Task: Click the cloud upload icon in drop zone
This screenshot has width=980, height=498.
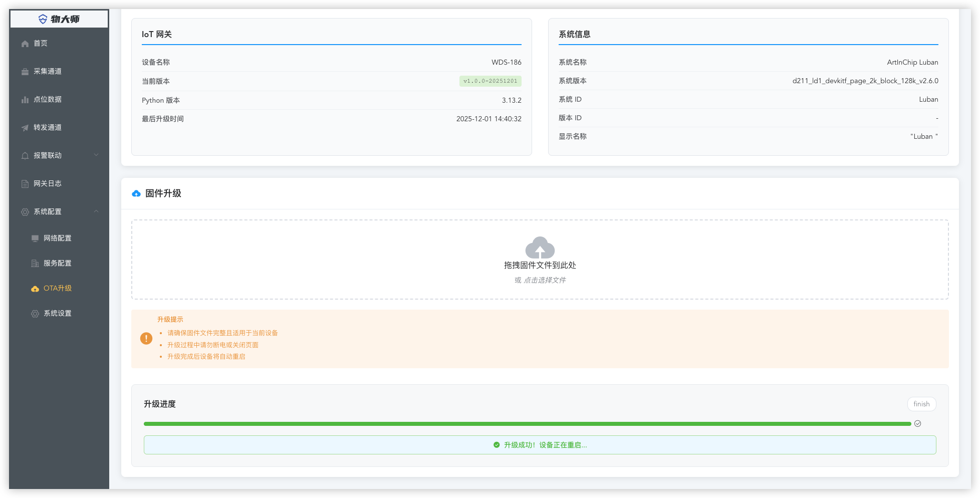Action: pyautogui.click(x=540, y=247)
